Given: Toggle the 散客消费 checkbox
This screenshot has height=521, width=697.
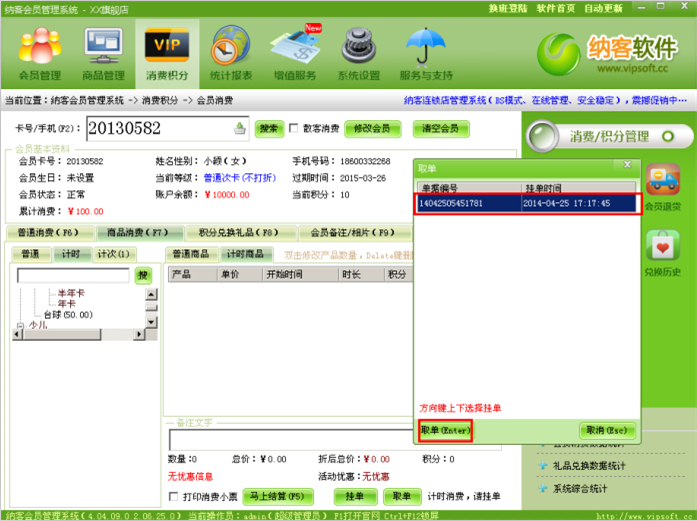Looking at the screenshot, I should pyautogui.click(x=293, y=128).
